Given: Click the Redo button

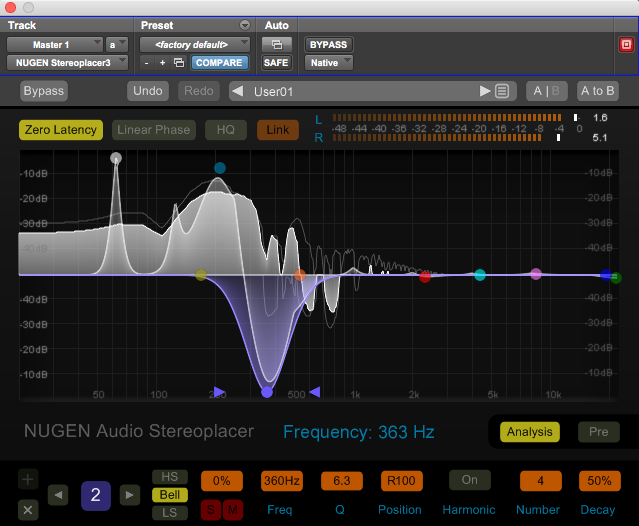Looking at the screenshot, I should pos(198,91).
